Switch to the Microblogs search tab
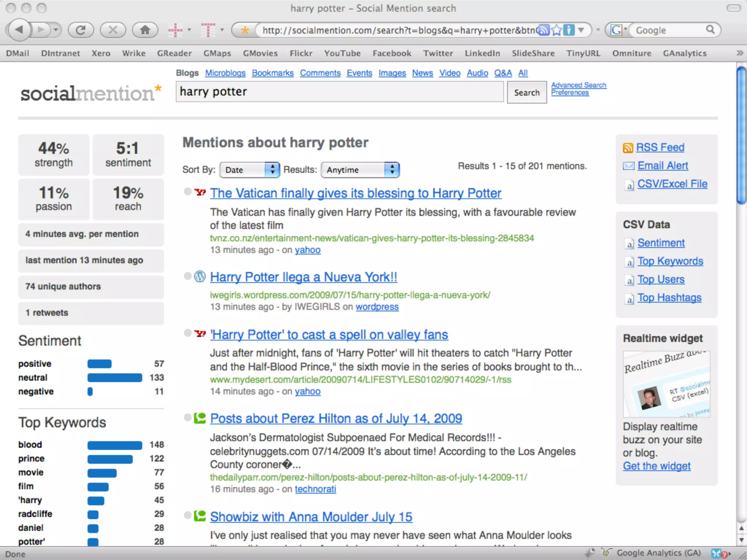Viewport: 747px width, 560px height. (x=225, y=73)
